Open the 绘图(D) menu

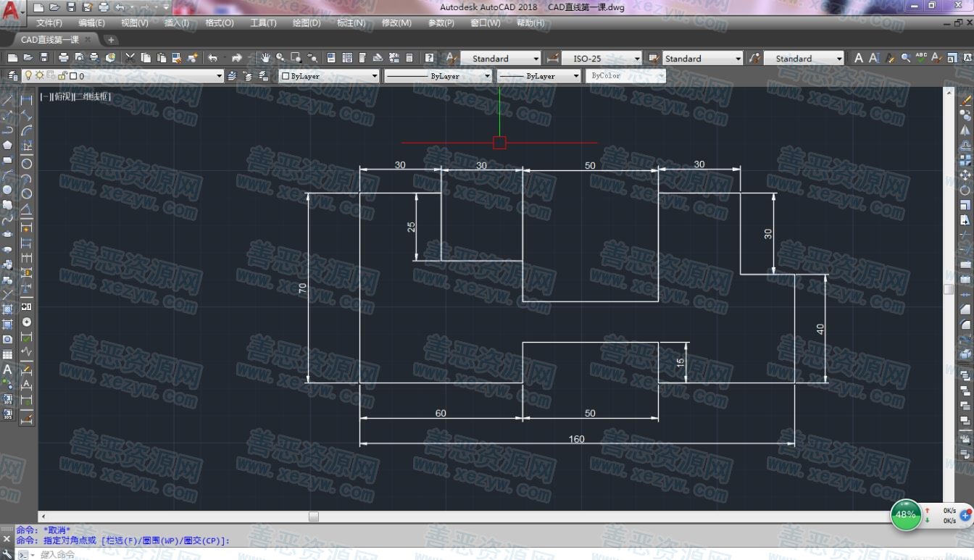(x=306, y=23)
